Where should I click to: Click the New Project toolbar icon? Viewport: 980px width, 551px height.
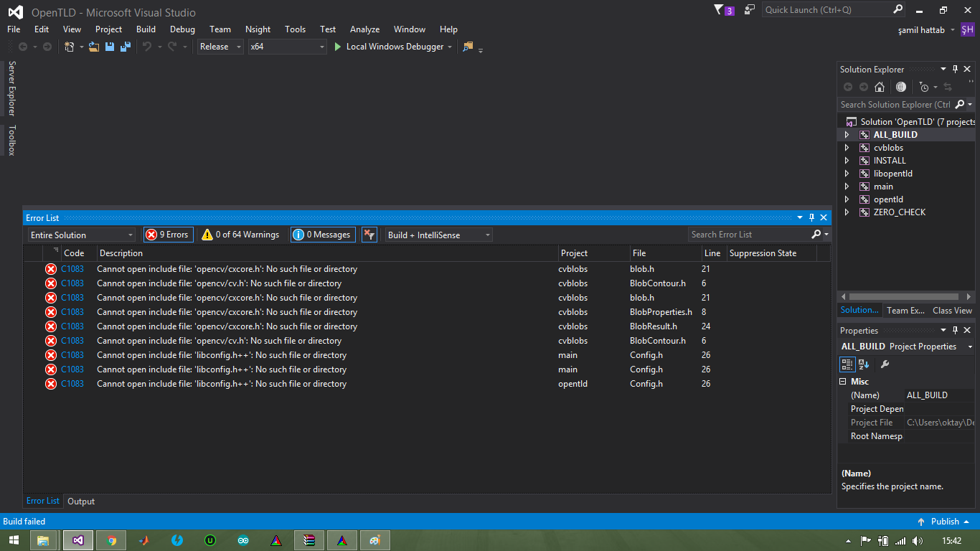tap(70, 47)
